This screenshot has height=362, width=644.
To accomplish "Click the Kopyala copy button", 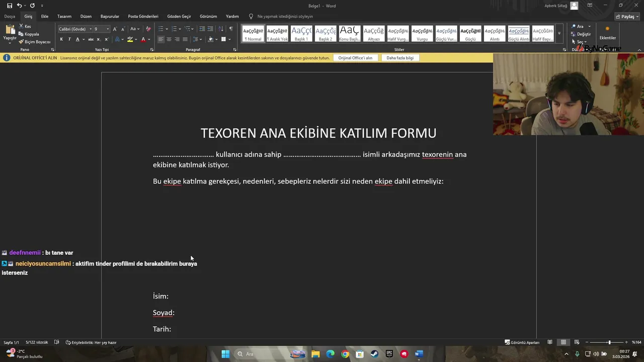I will (x=29, y=34).
